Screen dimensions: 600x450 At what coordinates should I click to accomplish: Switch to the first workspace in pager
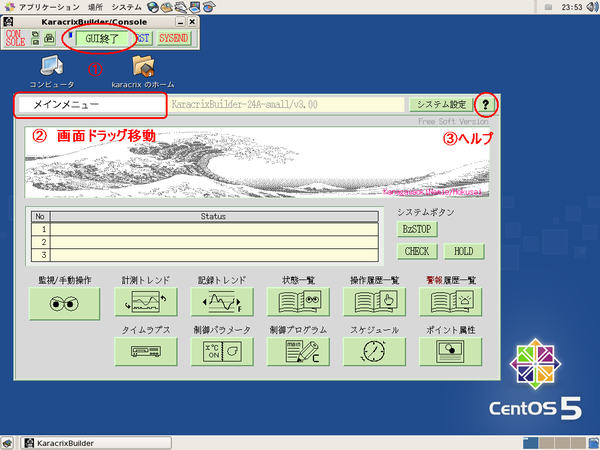[x=530, y=443]
